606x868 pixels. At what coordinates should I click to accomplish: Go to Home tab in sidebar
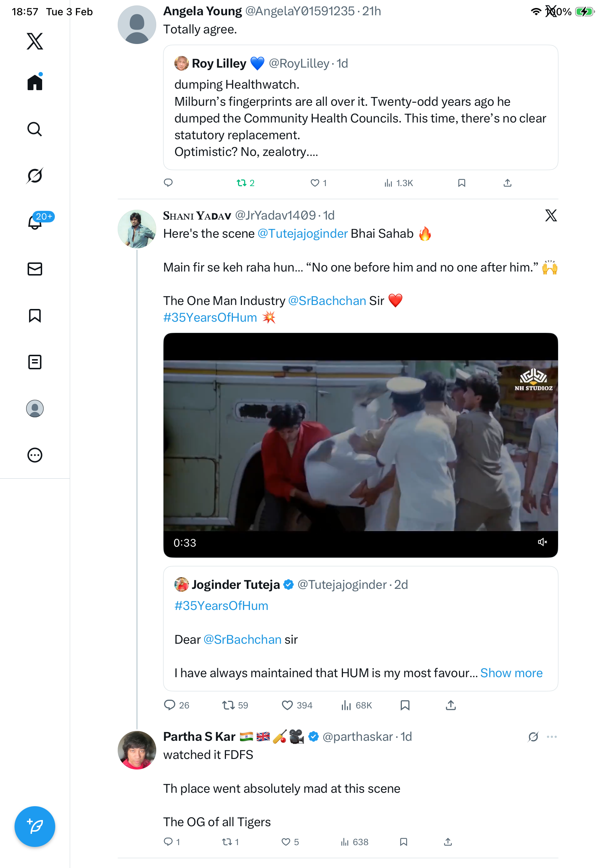pyautogui.click(x=35, y=83)
